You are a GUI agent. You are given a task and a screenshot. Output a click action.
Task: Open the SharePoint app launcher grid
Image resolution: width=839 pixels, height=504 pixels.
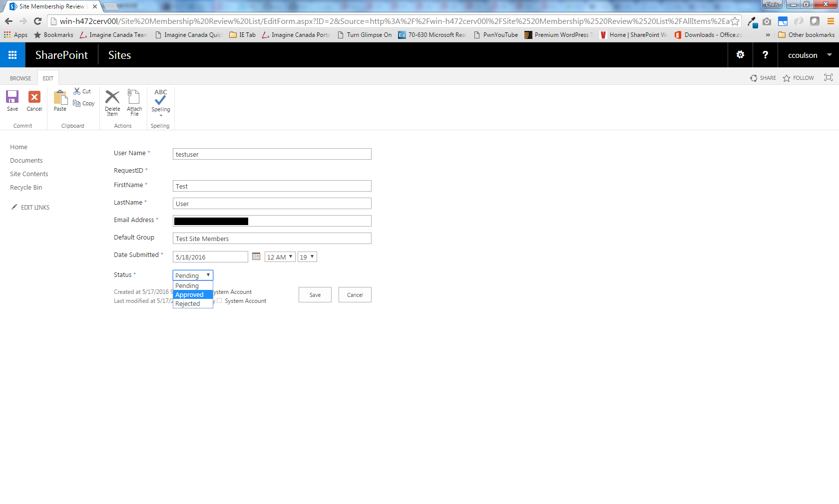pyautogui.click(x=12, y=55)
